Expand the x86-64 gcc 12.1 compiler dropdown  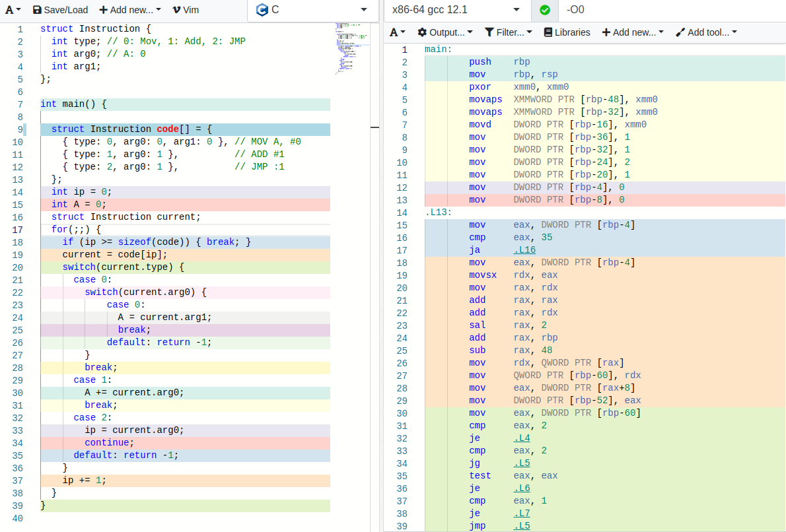[x=456, y=10]
